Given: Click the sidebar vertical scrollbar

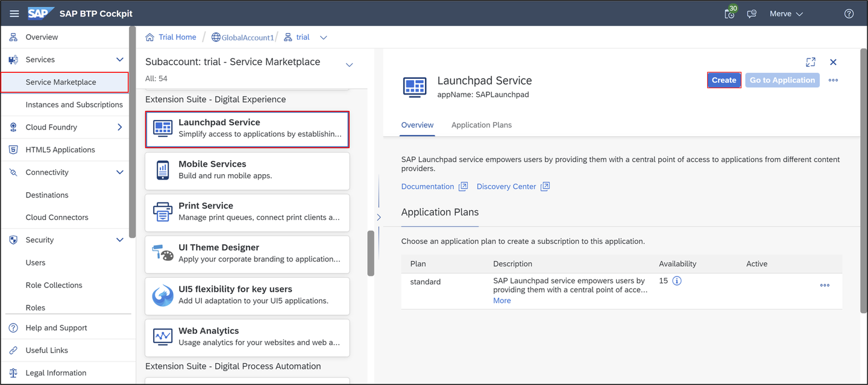Looking at the screenshot, I should coord(132,133).
